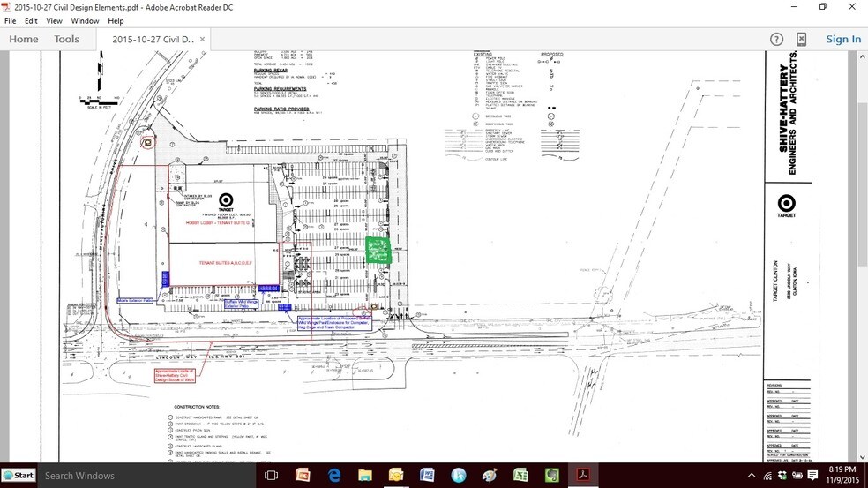Open Excel from the taskbar
This screenshot has width=868, height=488.
tap(520, 476)
